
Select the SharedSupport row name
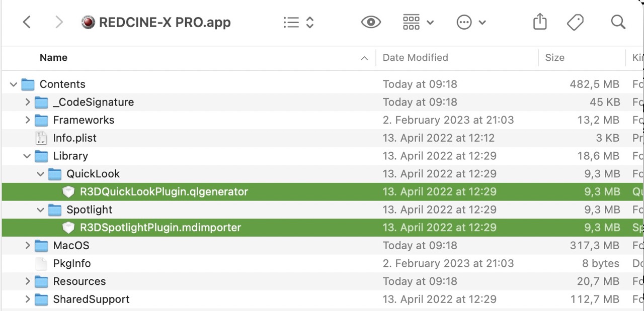tap(91, 299)
